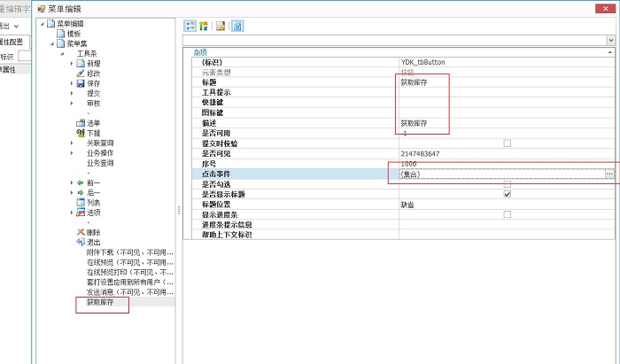Select the 下推 menu item in tree
This screenshot has height=364, width=620.
pyautogui.click(x=93, y=133)
